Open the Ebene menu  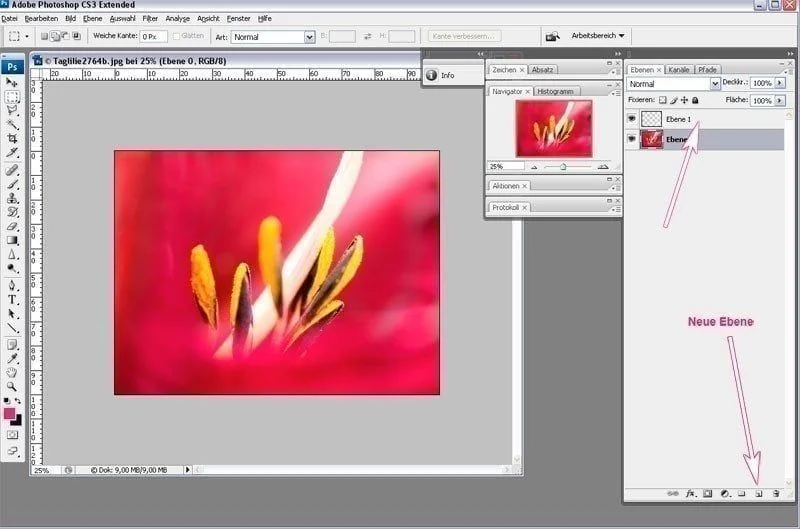click(x=92, y=19)
